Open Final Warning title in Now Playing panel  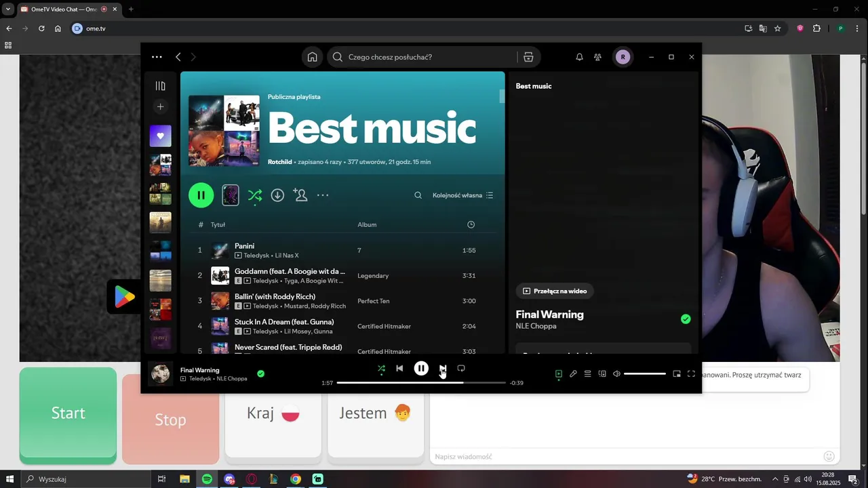pos(549,314)
